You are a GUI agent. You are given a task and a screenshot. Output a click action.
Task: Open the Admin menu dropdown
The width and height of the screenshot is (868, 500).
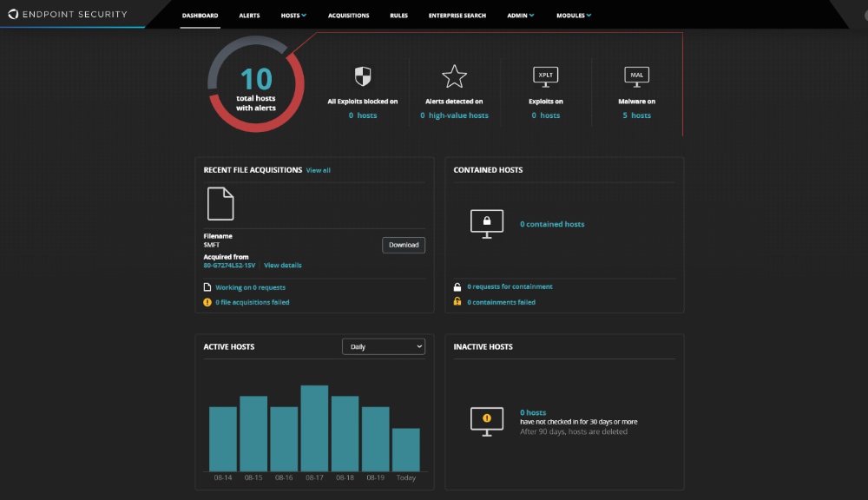(x=519, y=15)
